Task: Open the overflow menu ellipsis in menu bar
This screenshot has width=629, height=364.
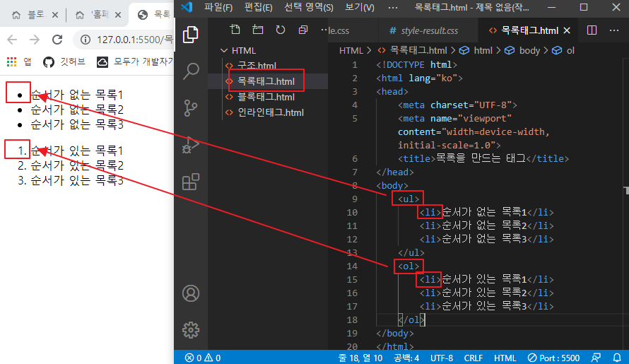Action: pyautogui.click(x=393, y=7)
